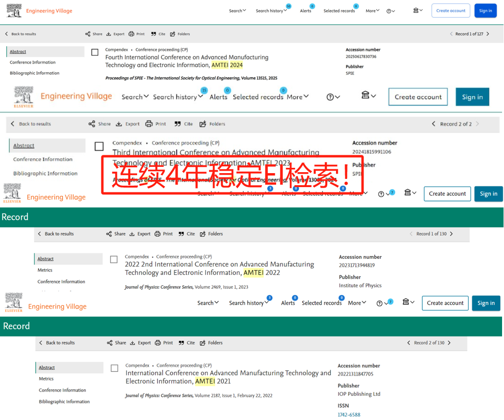
Task: Expand Search history with badge 15
Action: 178,96
